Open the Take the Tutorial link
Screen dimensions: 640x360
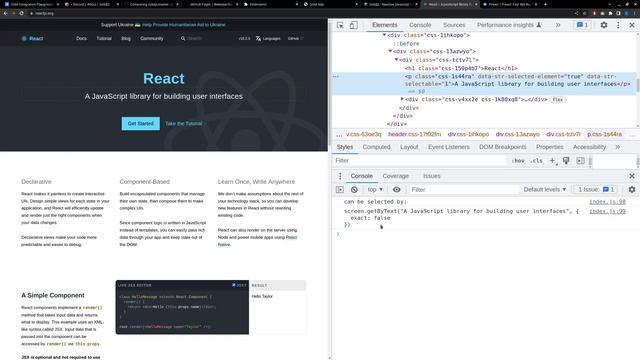coord(185,124)
